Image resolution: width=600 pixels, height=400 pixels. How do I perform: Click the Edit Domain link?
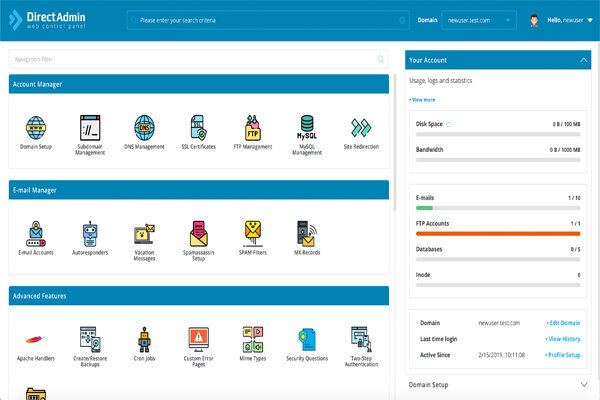[x=563, y=322]
